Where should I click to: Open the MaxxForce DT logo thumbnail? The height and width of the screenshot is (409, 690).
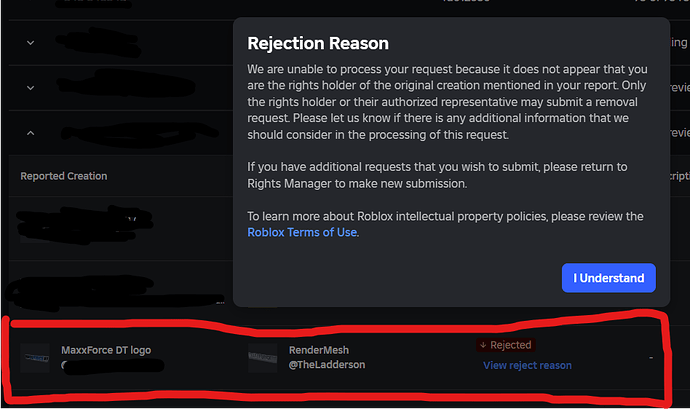(x=35, y=357)
